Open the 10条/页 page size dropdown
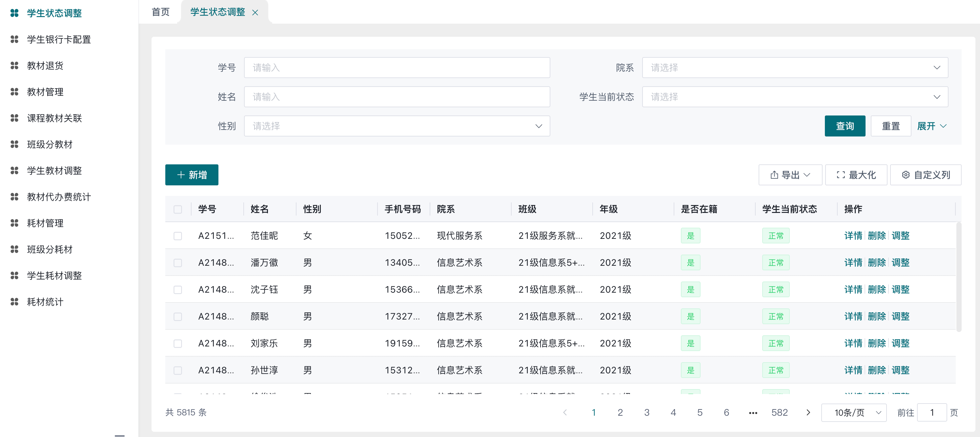The height and width of the screenshot is (437, 980). (x=854, y=413)
